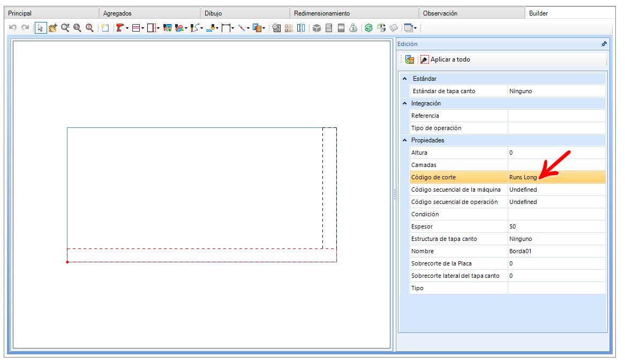The width and height of the screenshot is (625, 364).
Task: Click the gray gradient panel icon
Action: (341, 27)
